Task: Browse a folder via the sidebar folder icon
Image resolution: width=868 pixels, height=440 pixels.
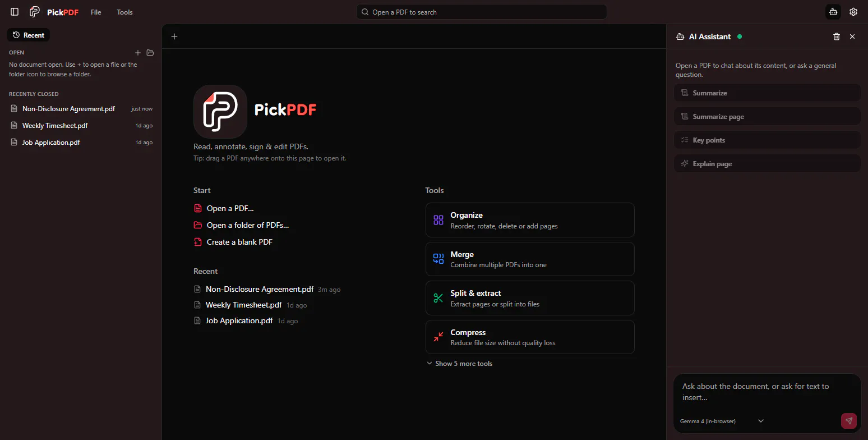Action: tap(150, 53)
